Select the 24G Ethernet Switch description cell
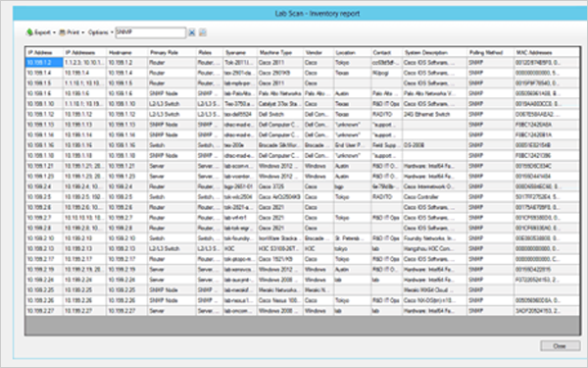 [434, 114]
